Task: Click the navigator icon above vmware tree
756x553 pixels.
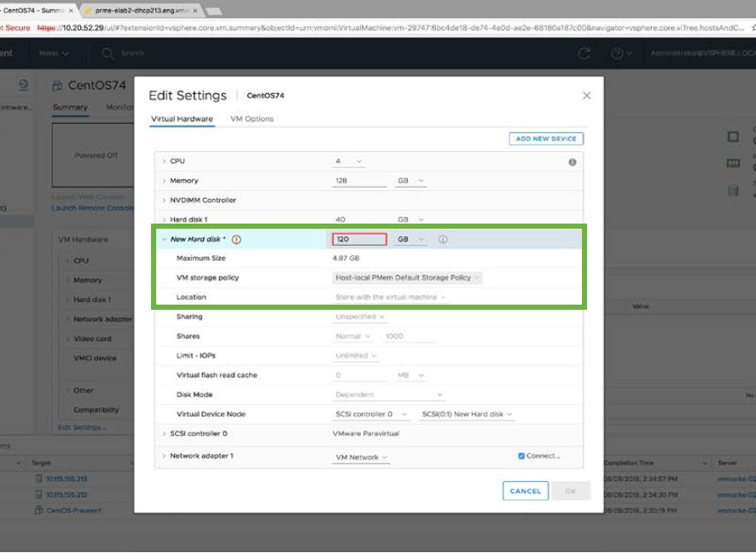Action: (x=23, y=85)
